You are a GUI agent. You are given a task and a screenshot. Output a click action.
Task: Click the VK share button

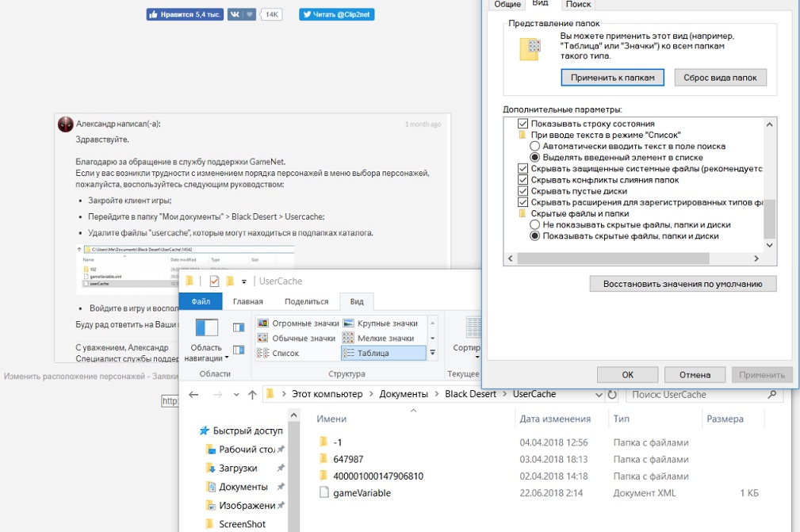(x=241, y=14)
